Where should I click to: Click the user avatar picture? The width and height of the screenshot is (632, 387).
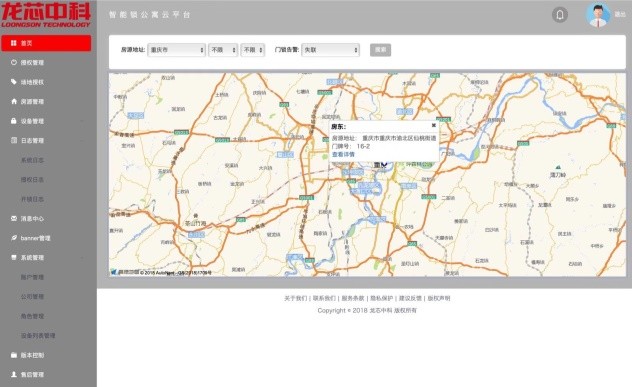click(x=598, y=15)
